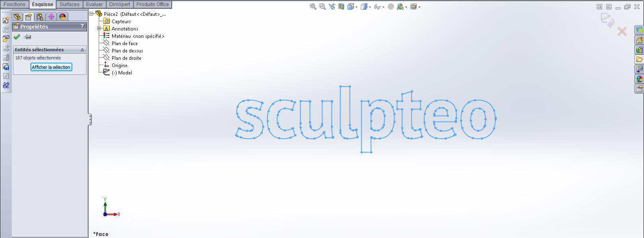Open the DimXpertManager crosshair tab icon
644x238 pixels.
click(x=51, y=17)
